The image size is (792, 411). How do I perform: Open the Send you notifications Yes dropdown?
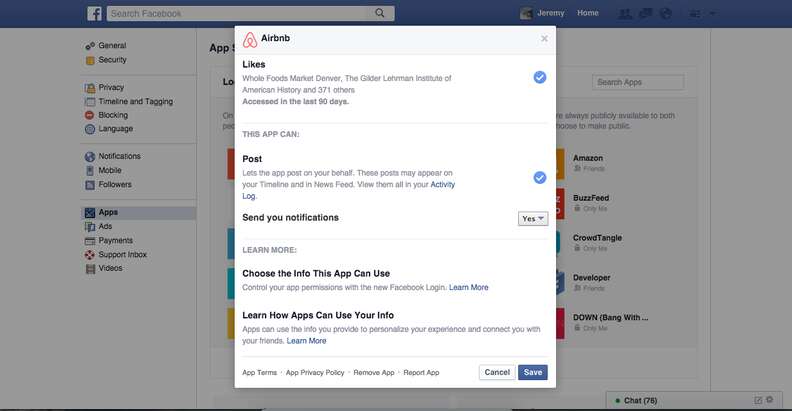[x=533, y=219]
